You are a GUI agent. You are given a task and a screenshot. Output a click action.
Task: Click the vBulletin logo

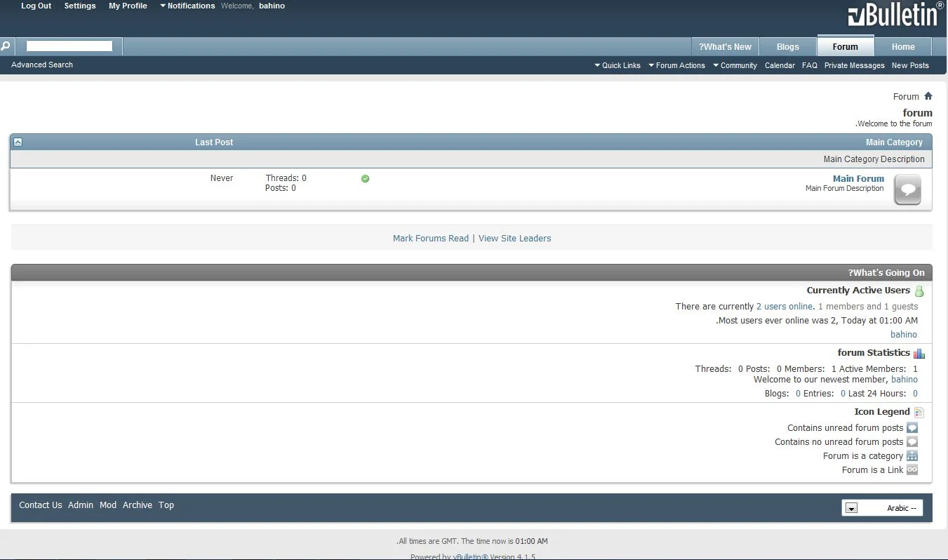pos(895,15)
